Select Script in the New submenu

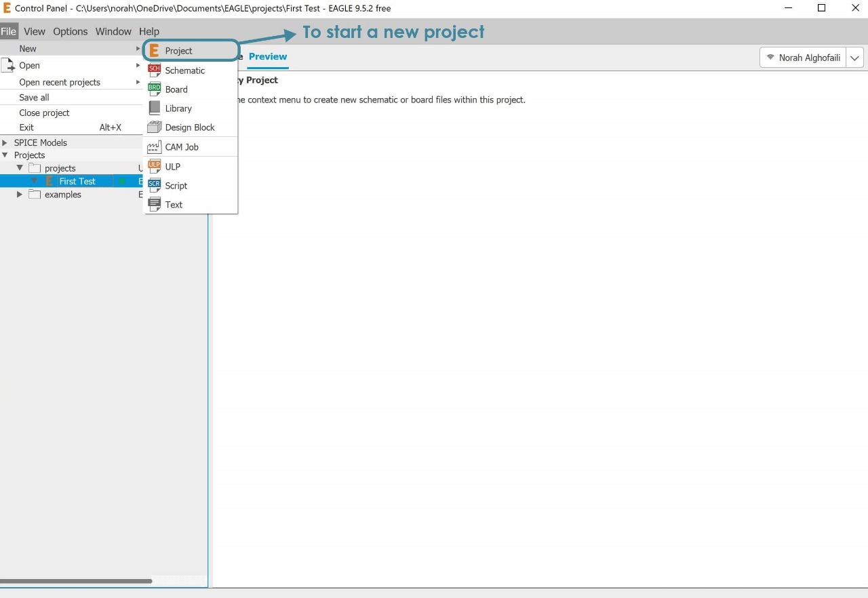[191, 186]
